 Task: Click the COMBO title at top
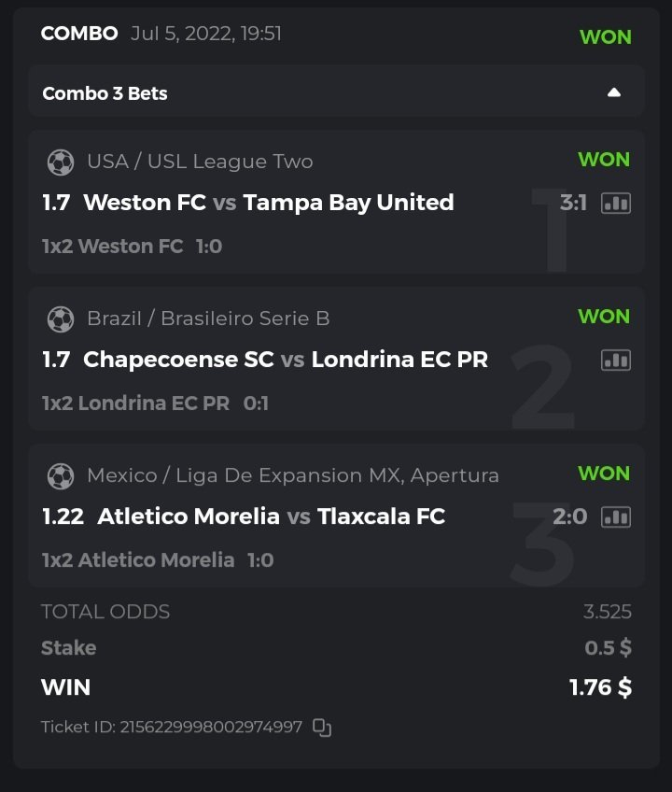coord(79,34)
